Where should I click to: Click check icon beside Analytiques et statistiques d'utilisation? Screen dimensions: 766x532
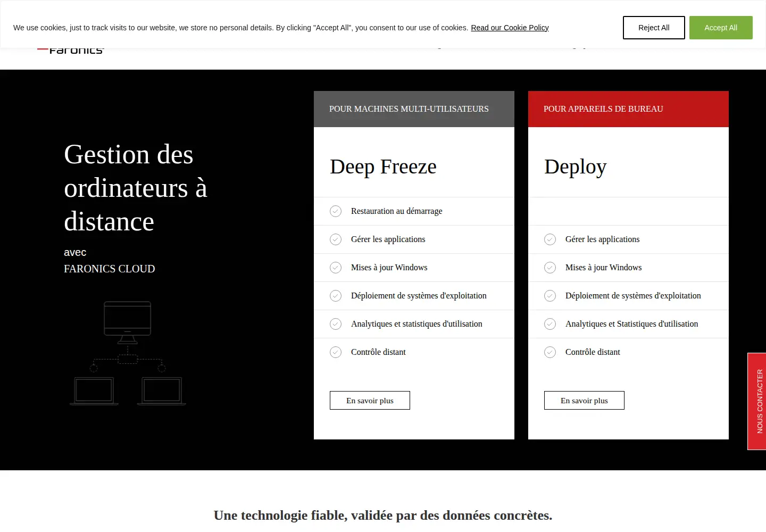pos(336,324)
